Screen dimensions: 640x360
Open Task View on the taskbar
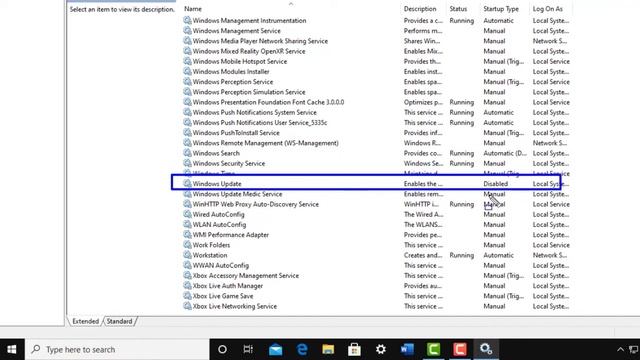click(248, 349)
